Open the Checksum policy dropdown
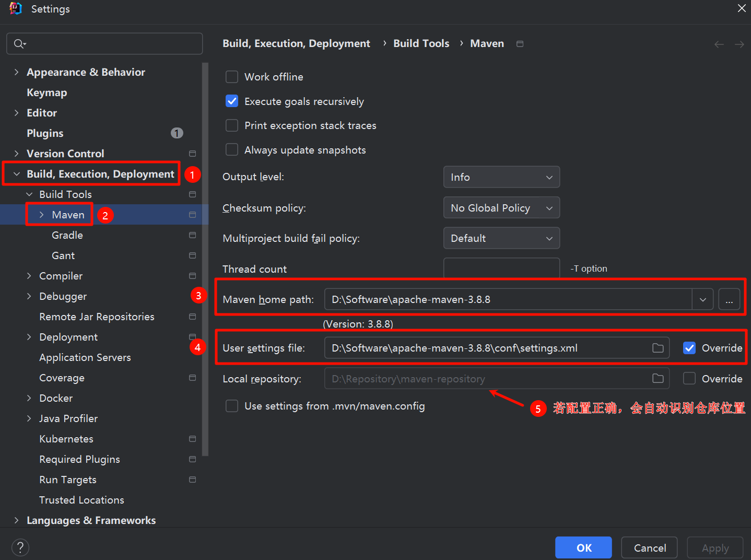The image size is (751, 560). click(x=501, y=208)
